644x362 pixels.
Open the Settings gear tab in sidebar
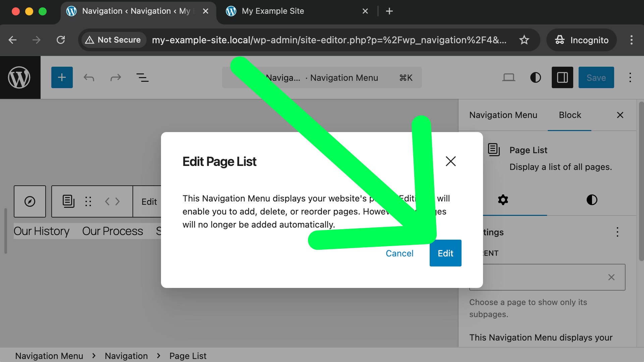[503, 200]
